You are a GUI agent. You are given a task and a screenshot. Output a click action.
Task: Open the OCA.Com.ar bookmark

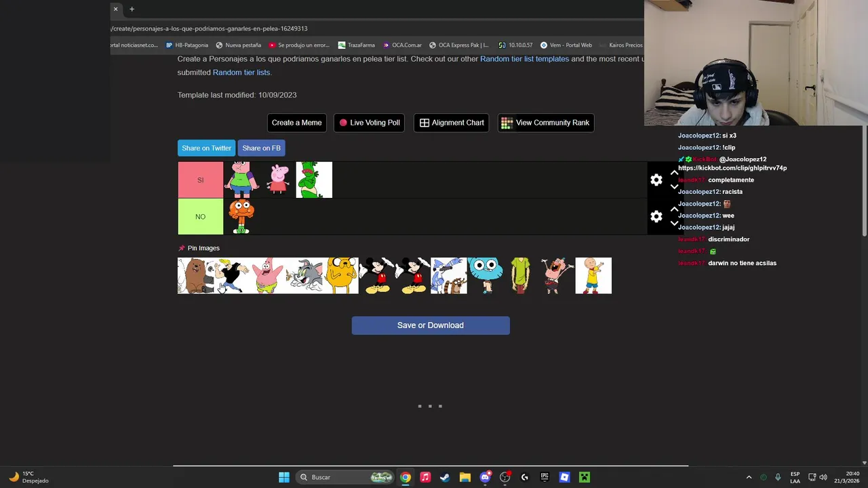click(402, 45)
